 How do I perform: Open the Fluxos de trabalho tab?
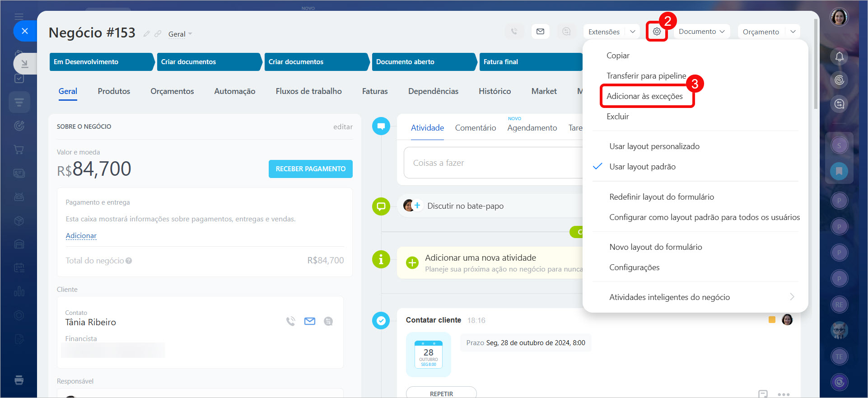click(309, 91)
